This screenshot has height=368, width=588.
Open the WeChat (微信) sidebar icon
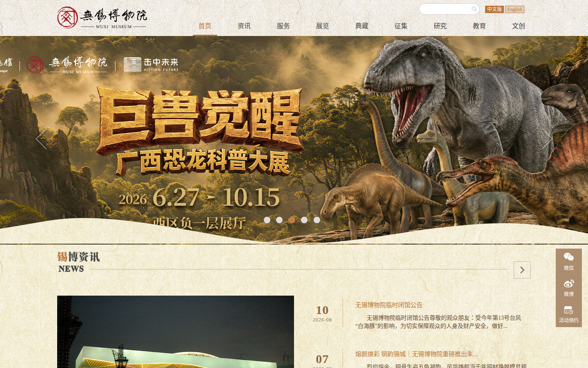click(x=569, y=262)
